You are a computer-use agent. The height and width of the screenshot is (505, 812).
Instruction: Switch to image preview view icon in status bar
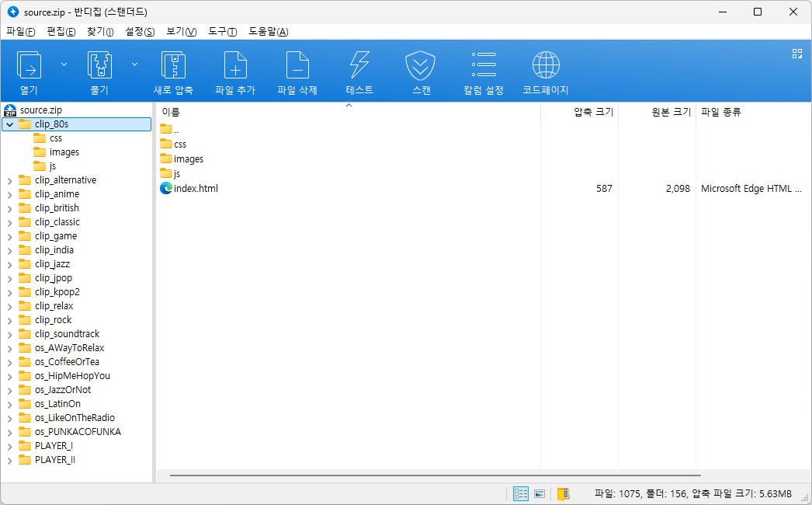tap(539, 493)
